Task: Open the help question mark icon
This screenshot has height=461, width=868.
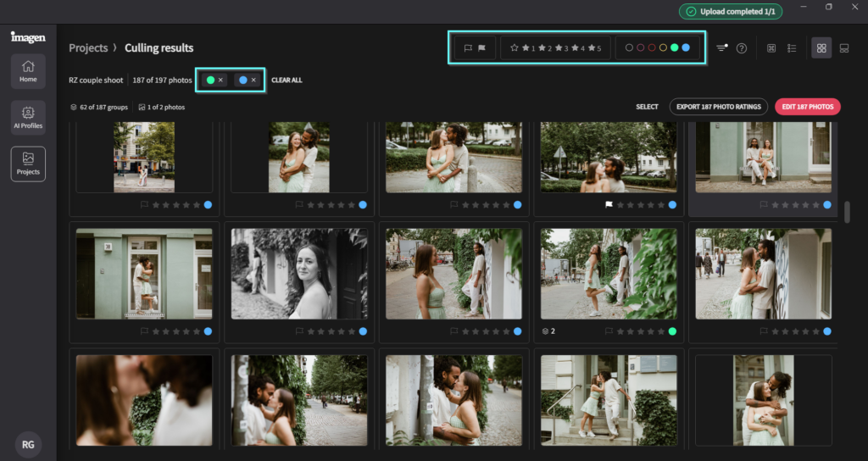Action: (x=742, y=48)
